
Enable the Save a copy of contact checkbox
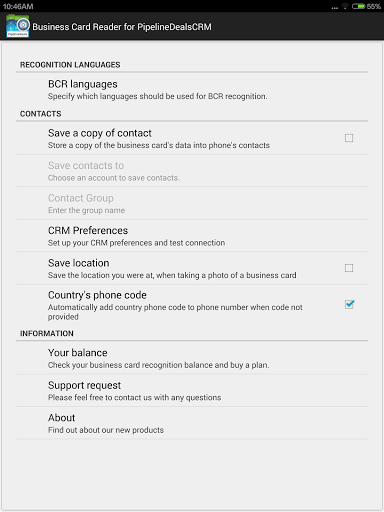point(349,138)
